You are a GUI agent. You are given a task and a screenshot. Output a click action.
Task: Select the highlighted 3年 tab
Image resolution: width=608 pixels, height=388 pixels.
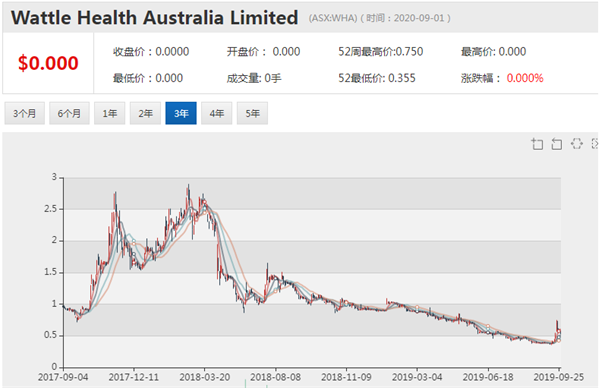coord(181,113)
